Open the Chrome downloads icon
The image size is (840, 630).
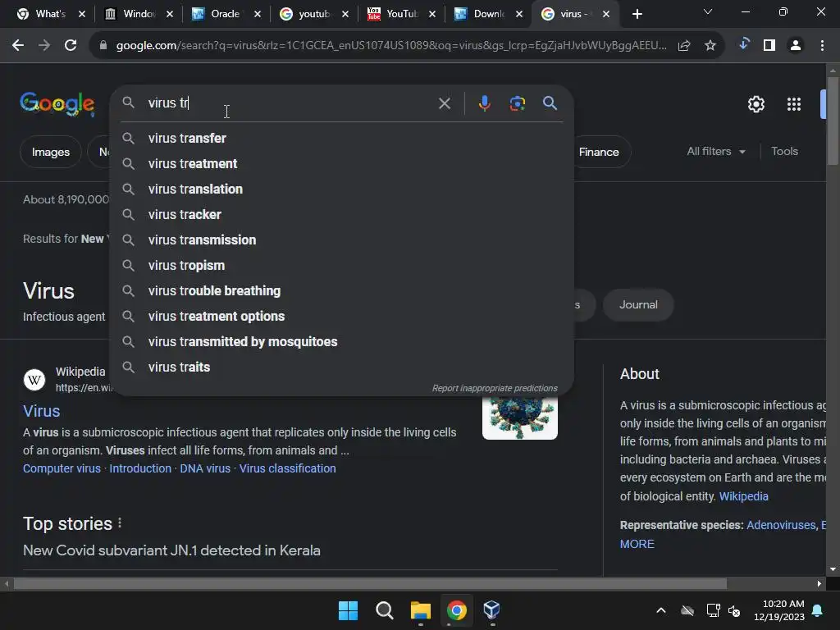point(743,44)
